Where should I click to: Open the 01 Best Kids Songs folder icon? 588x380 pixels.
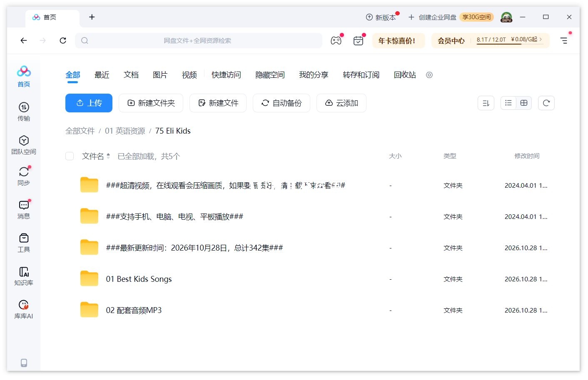pos(89,278)
